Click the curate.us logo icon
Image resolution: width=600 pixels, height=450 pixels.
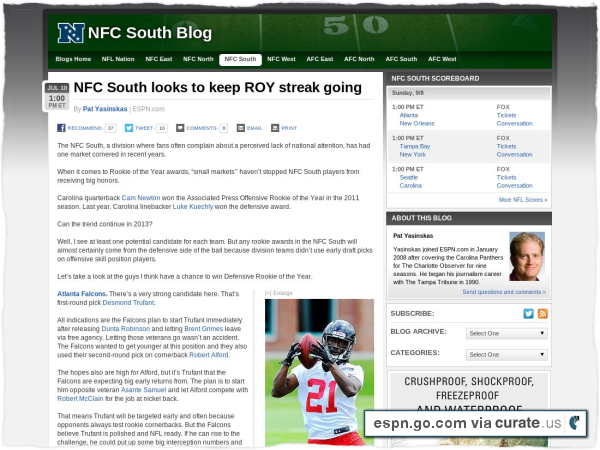click(574, 423)
